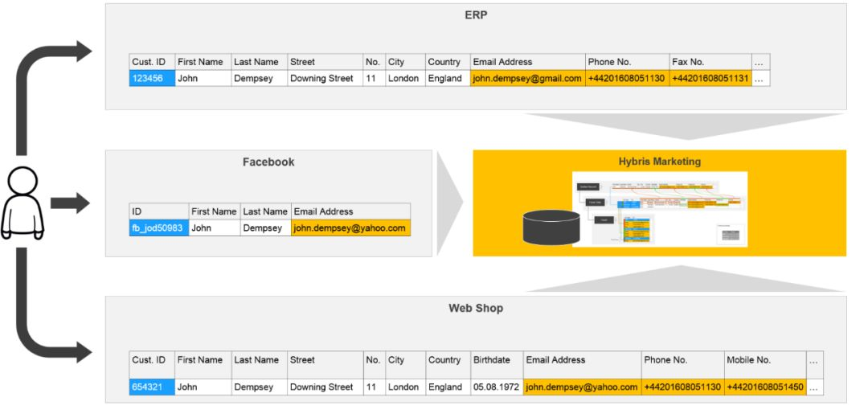868x418 pixels.
Task: Click the "ERP" box title
Action: click(x=476, y=15)
